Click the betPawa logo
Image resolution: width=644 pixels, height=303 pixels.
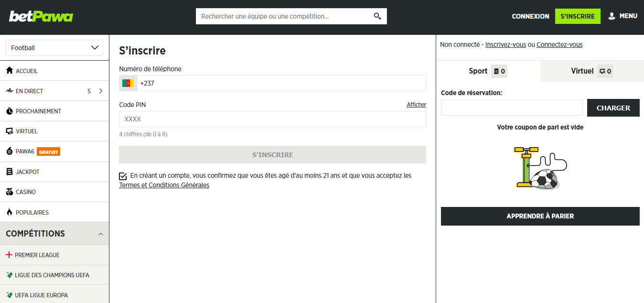click(x=41, y=17)
